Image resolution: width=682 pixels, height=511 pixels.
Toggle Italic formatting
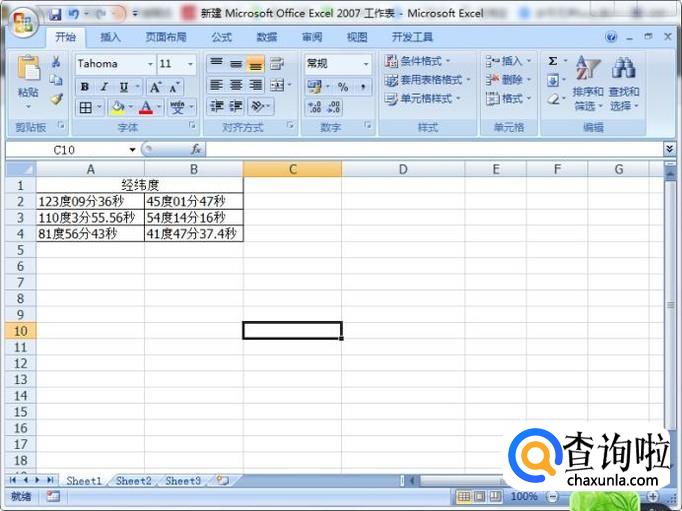pos(104,87)
